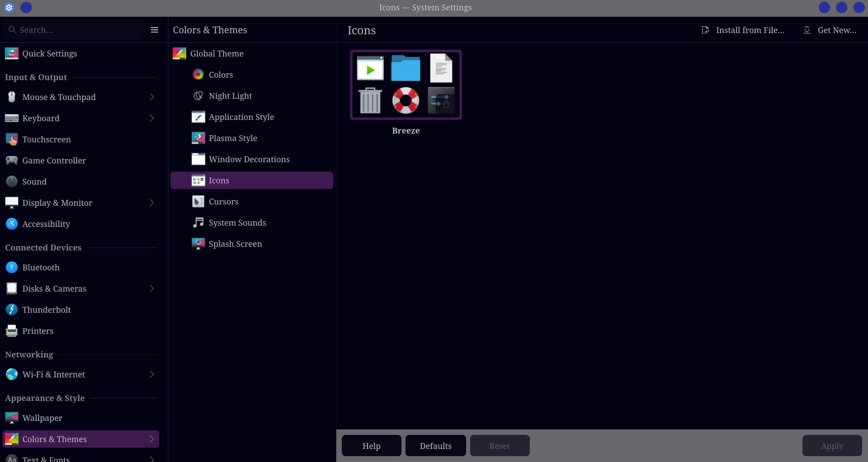The height and width of the screenshot is (462, 868).
Task: Select Night Light in Colors & Themes
Action: pos(252,96)
